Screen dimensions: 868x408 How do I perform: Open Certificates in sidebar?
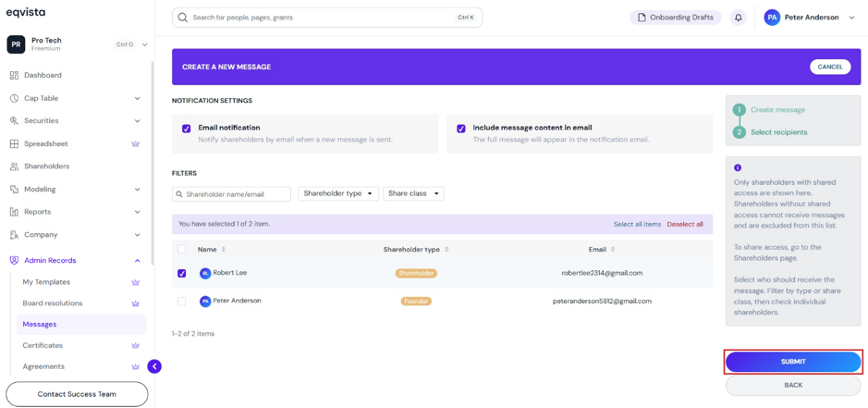pos(43,345)
